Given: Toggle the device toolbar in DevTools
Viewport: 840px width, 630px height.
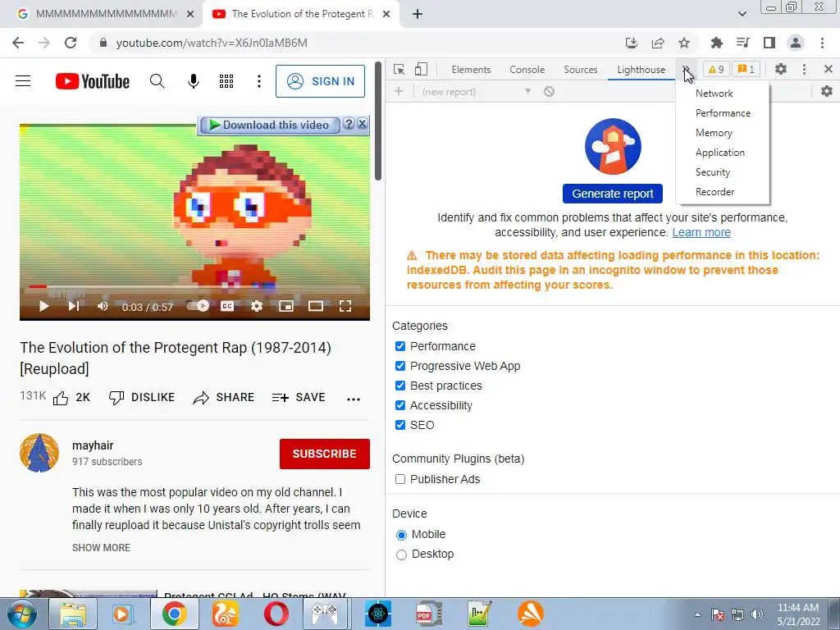Looking at the screenshot, I should pos(421,70).
